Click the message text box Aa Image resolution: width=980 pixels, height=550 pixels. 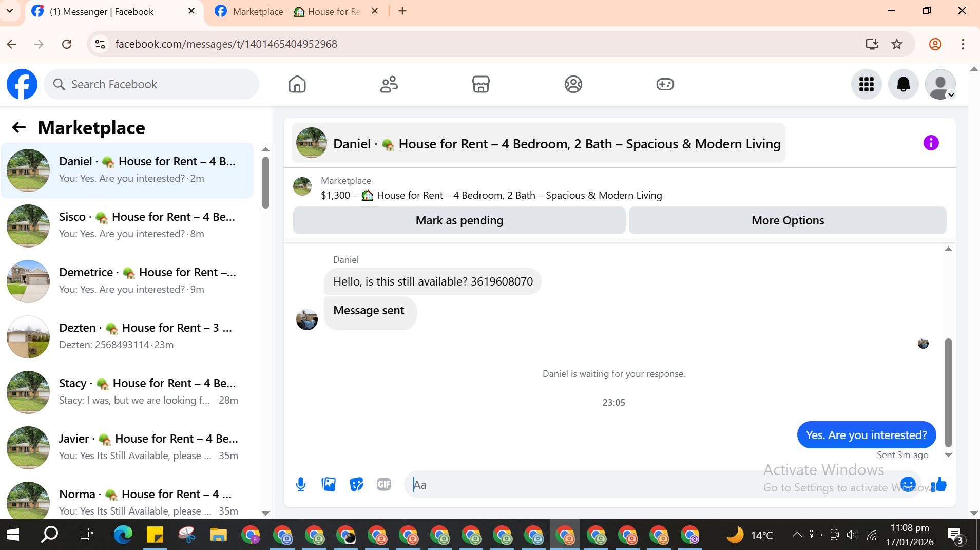coord(652,484)
